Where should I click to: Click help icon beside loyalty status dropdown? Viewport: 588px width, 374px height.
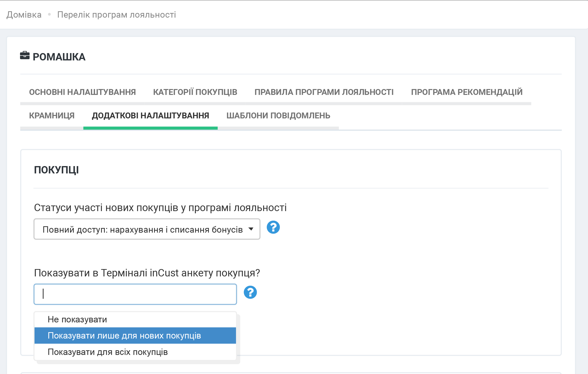[x=273, y=227]
